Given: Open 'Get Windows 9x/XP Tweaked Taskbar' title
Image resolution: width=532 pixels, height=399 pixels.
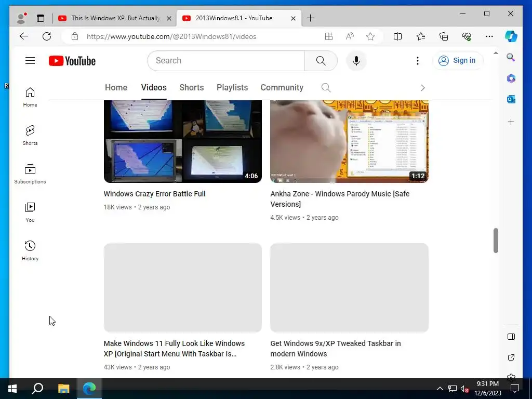Looking at the screenshot, I should (x=336, y=349).
